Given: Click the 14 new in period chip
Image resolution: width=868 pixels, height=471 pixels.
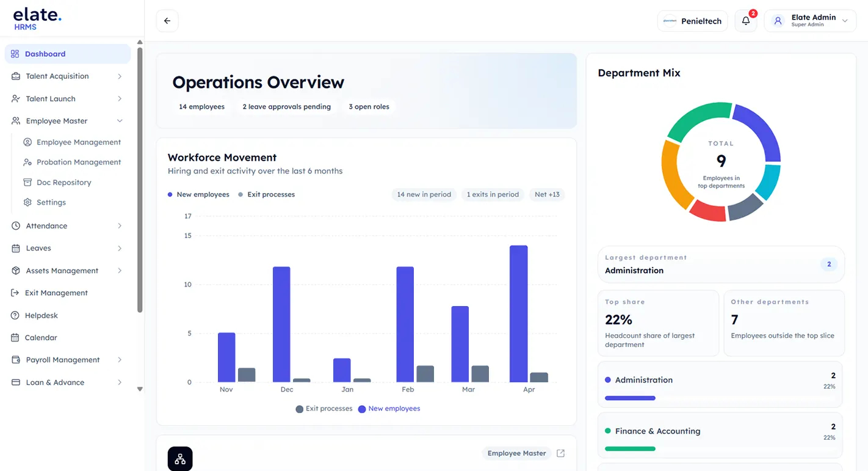Looking at the screenshot, I should click(424, 195).
